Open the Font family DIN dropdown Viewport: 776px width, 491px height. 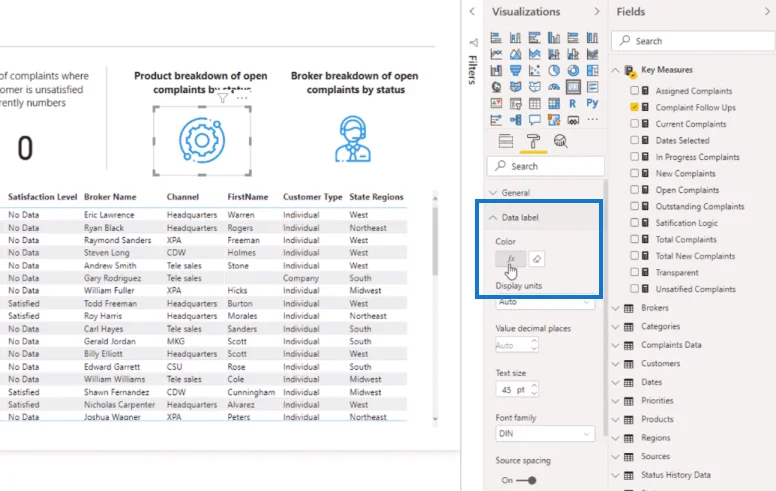point(544,434)
